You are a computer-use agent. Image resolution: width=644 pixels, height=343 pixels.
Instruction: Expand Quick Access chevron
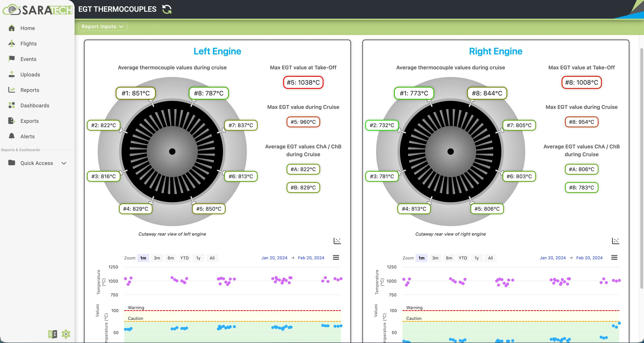64,163
